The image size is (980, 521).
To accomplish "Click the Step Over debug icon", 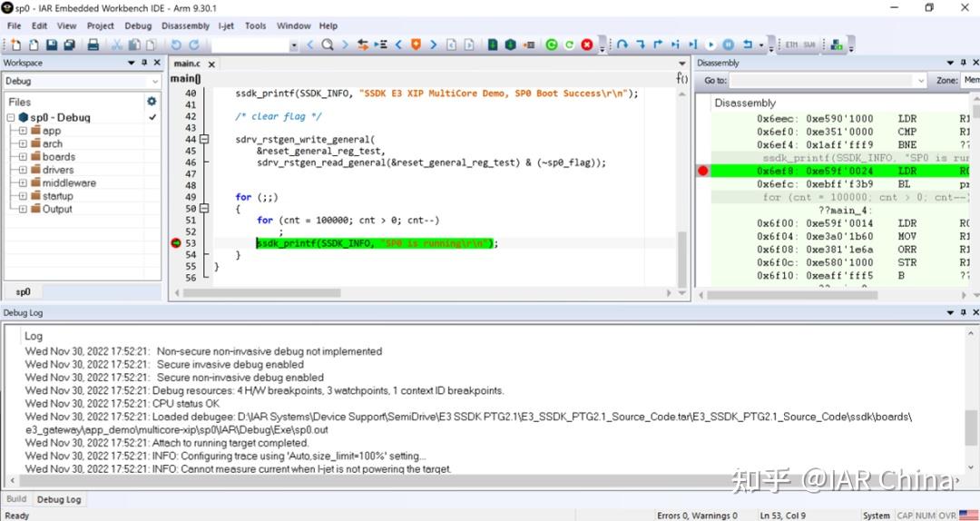I will tap(622, 44).
